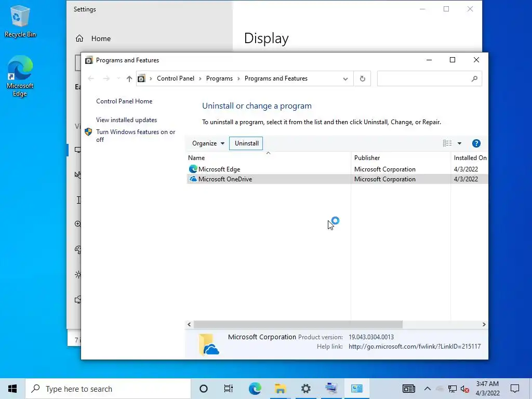532x399 pixels.
Task: Sort by the Publisher column header
Action: point(367,158)
